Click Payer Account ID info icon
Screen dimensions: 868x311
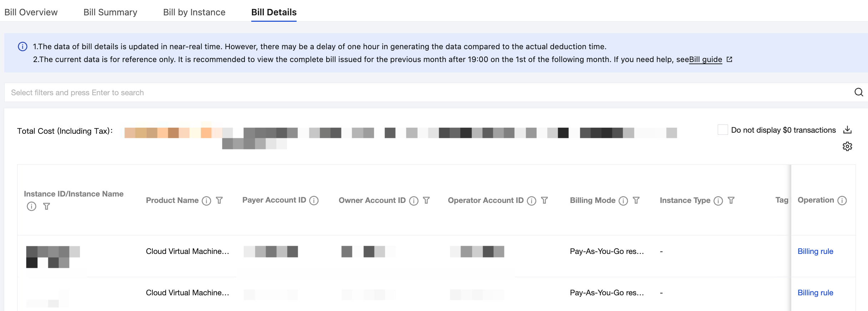click(x=314, y=201)
